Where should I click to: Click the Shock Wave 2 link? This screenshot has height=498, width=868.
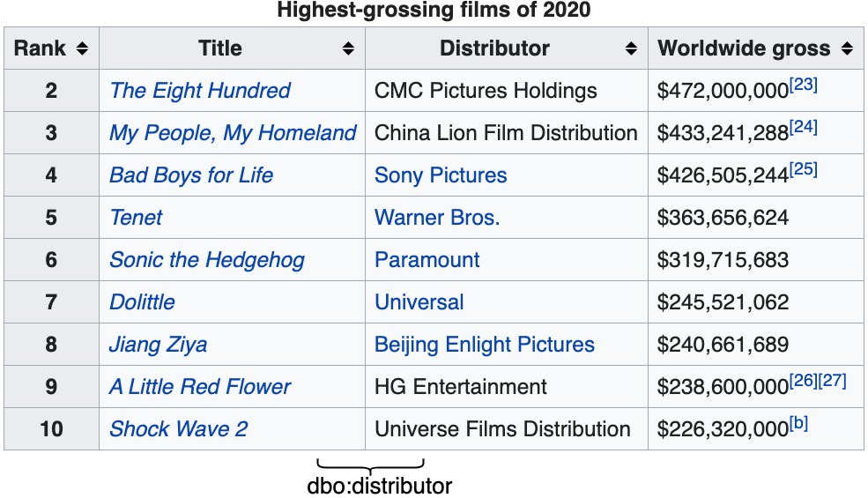pyautogui.click(x=178, y=429)
